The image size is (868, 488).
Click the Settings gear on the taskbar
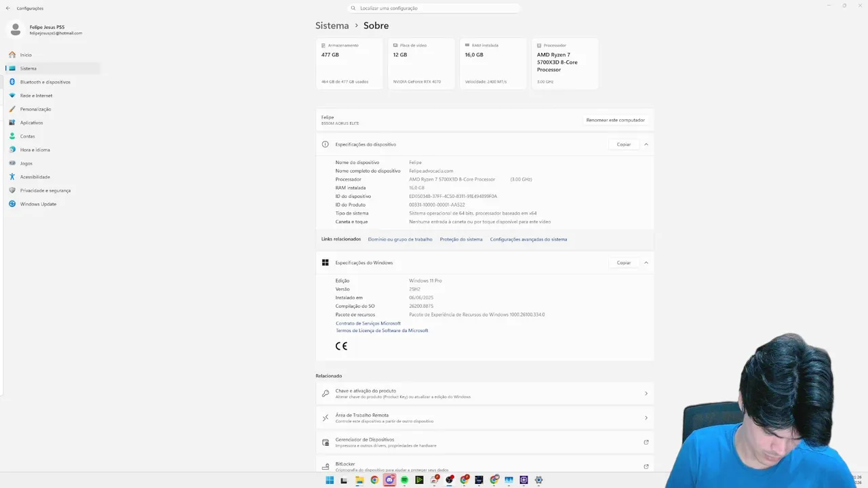click(x=538, y=480)
